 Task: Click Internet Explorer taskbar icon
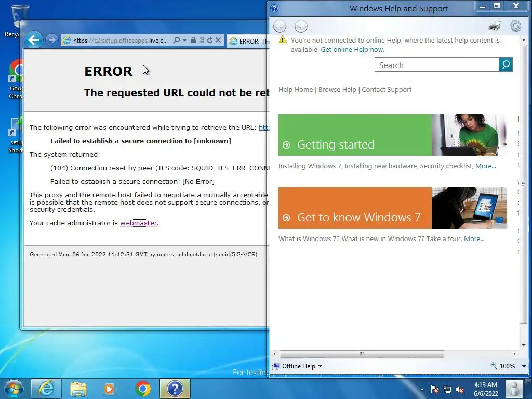pyautogui.click(x=46, y=389)
